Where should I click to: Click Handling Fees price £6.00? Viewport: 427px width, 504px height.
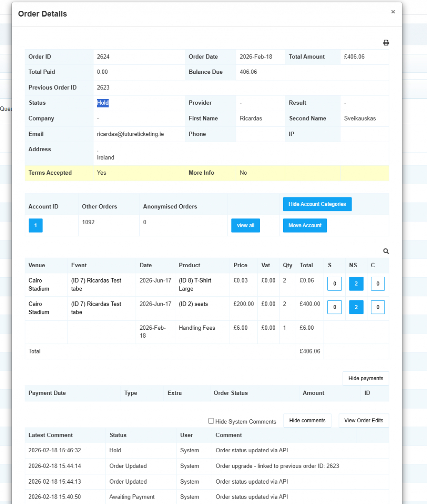click(x=240, y=328)
